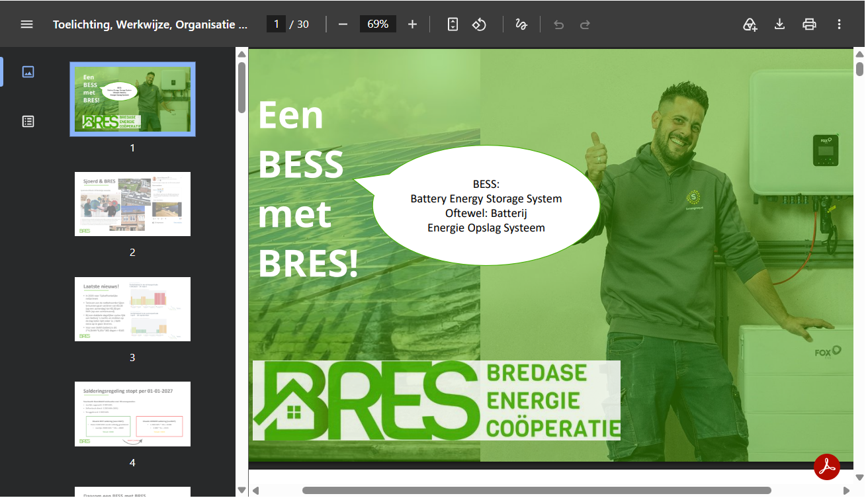Click the 'BREDASE' text in logo
The image size is (868, 500).
point(537,372)
